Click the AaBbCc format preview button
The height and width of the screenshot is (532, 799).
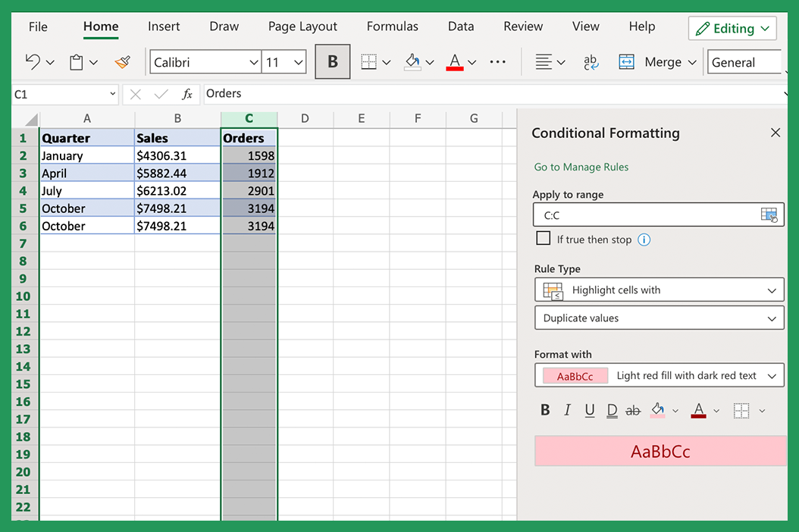pos(573,375)
